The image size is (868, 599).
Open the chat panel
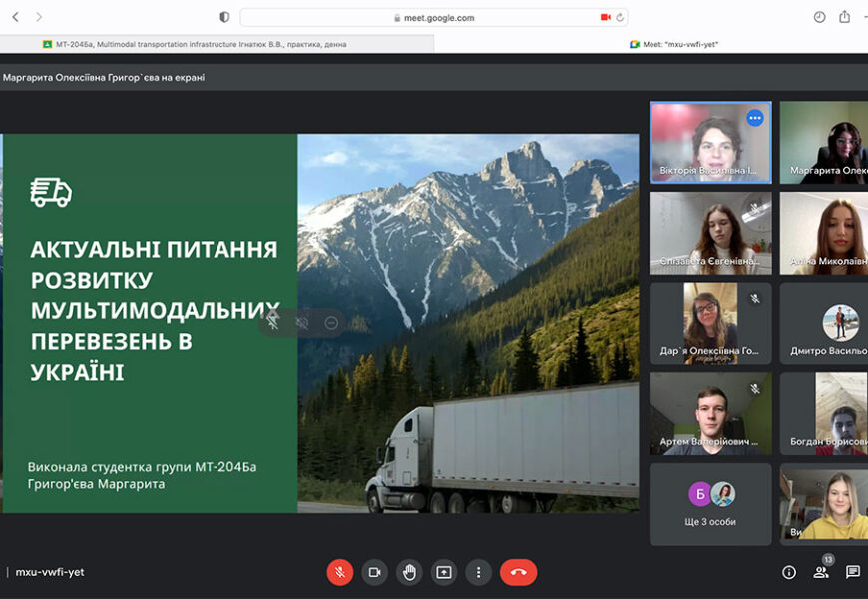[x=853, y=572]
